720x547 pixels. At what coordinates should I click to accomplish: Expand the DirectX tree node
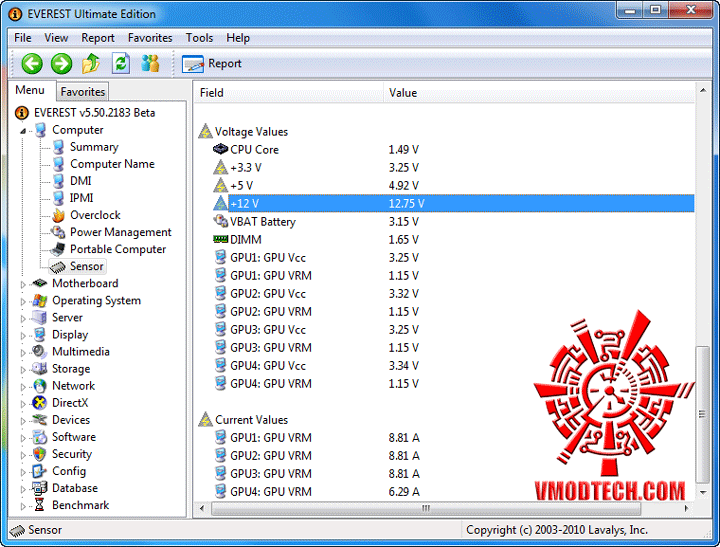[23, 404]
